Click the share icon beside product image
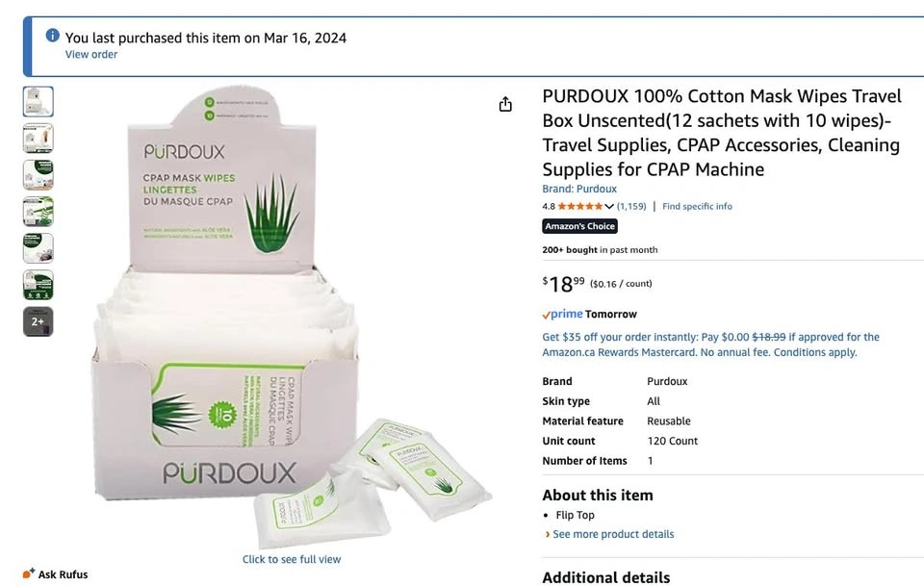Viewport: 924px width, 586px height. (x=505, y=104)
